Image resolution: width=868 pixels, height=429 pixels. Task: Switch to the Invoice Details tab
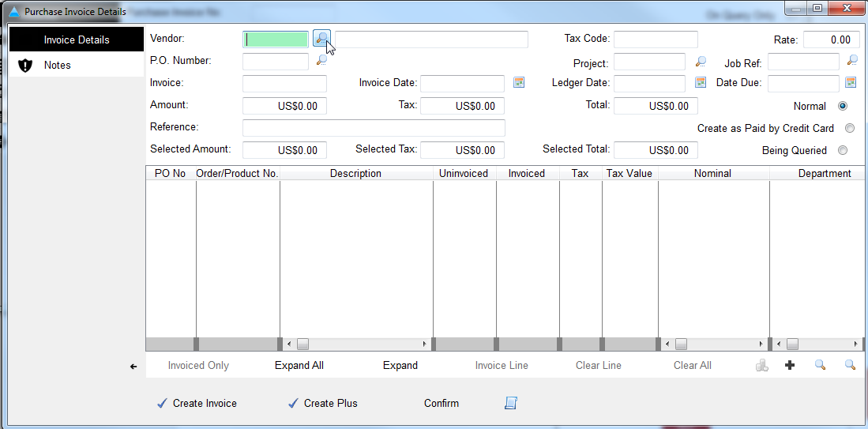click(x=77, y=40)
